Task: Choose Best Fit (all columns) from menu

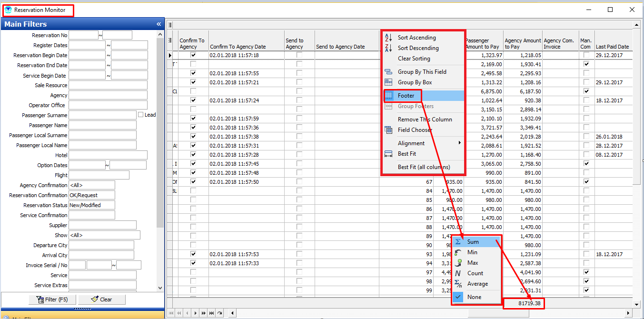Action: click(x=424, y=167)
